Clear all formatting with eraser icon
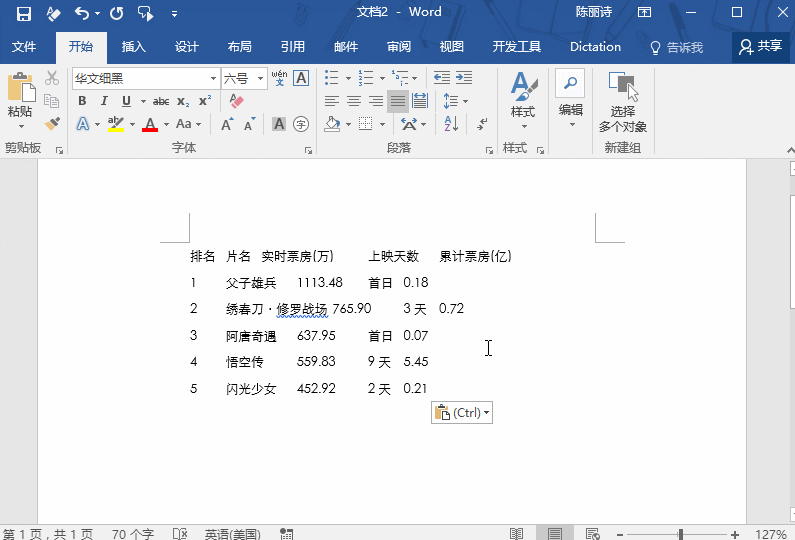Viewport: 795px width, 540px height. click(236, 101)
